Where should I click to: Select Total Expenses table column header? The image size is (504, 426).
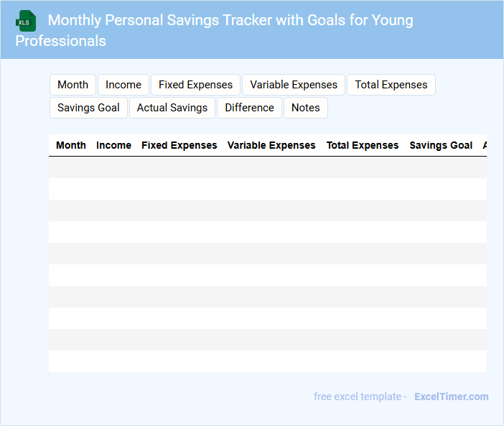click(x=363, y=145)
